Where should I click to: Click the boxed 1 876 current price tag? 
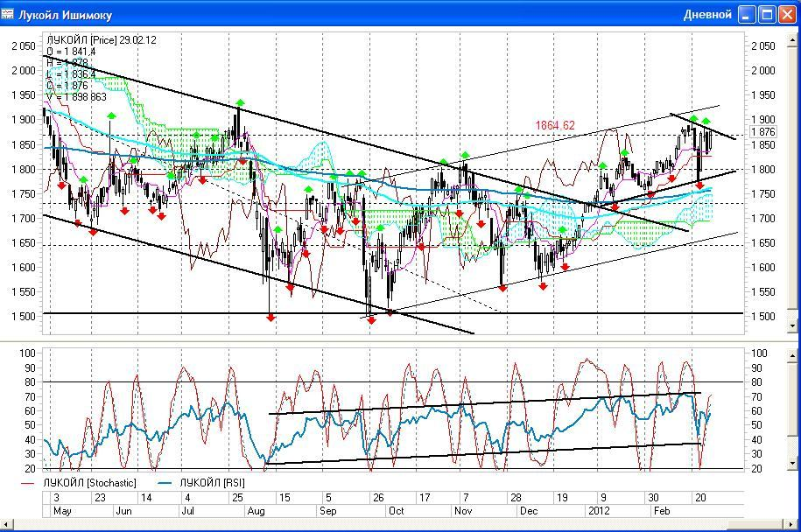coord(763,132)
